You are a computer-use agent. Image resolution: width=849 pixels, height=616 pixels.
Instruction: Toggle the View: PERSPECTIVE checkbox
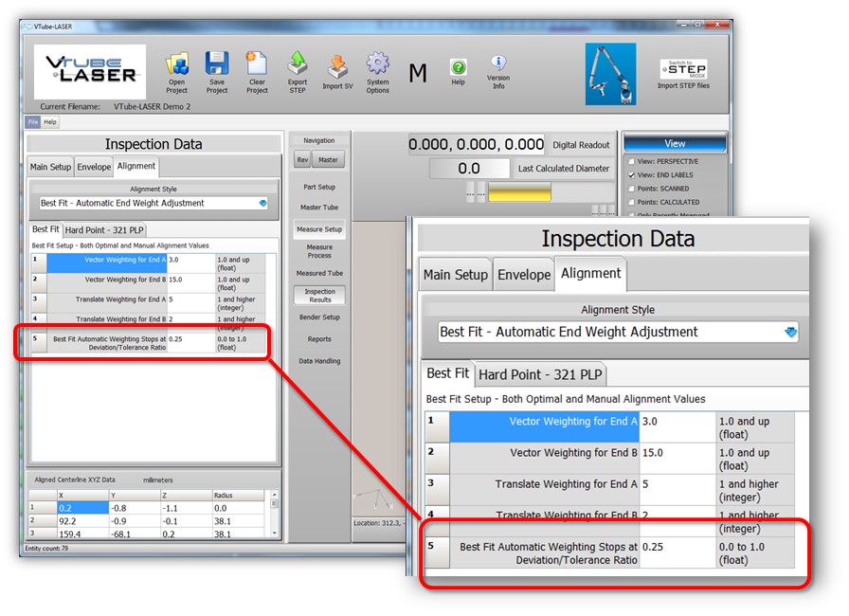pos(632,162)
